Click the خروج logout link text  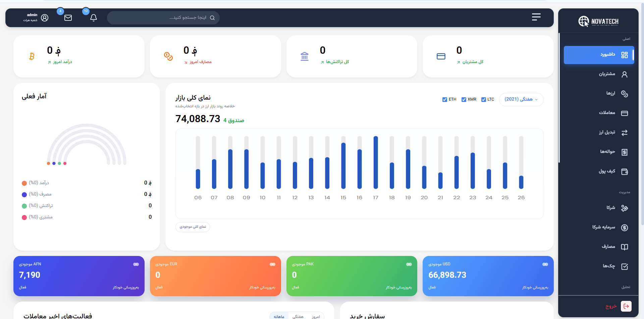611,306
